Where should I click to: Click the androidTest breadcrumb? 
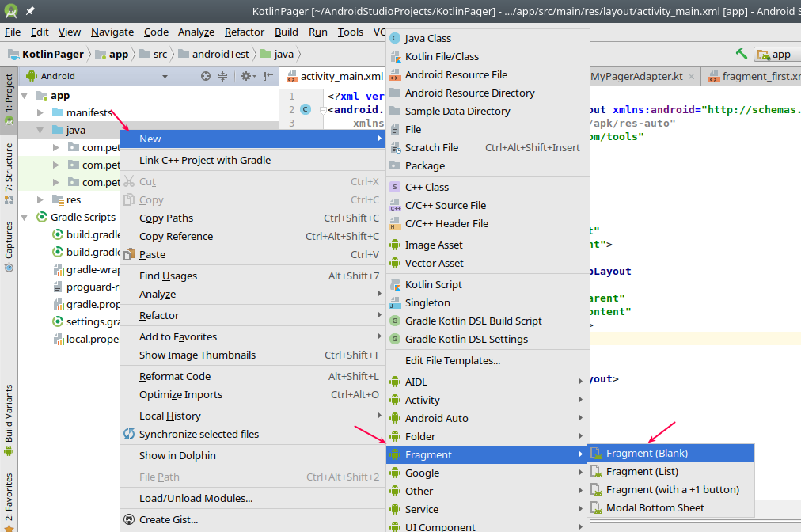(x=219, y=55)
